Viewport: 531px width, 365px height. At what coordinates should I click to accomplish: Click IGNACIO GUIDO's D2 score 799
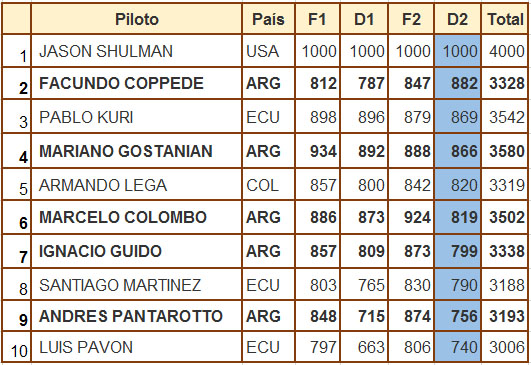point(458,251)
